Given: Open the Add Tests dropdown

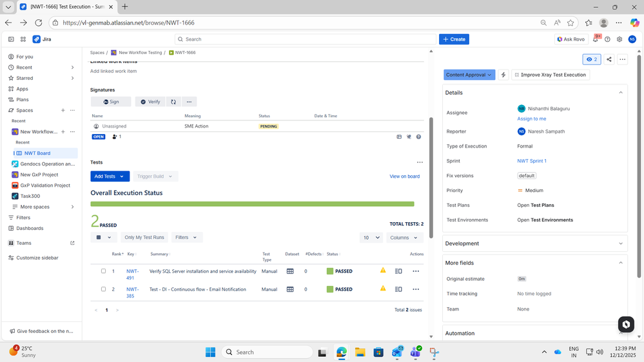Looking at the screenshot, I should pyautogui.click(x=110, y=176).
